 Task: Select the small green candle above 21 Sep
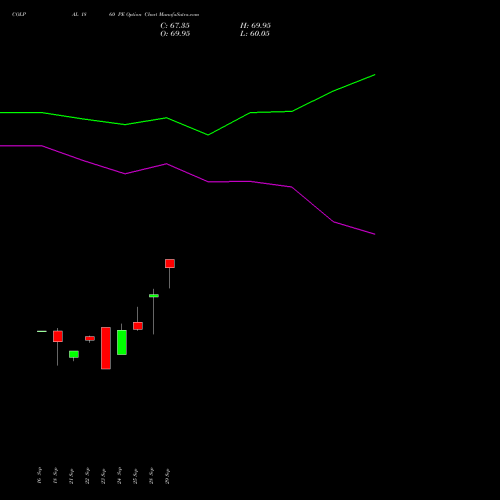tap(74, 354)
